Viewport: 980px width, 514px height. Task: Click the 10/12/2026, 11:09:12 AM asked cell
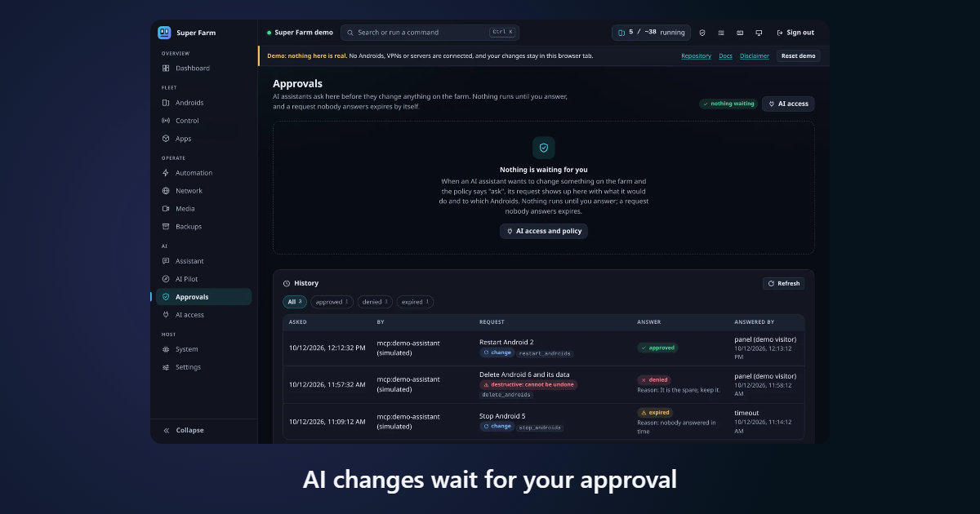pos(327,422)
